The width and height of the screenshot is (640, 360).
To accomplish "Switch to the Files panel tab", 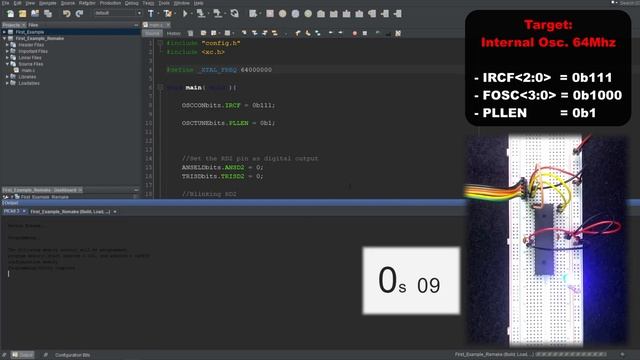I will point(33,25).
